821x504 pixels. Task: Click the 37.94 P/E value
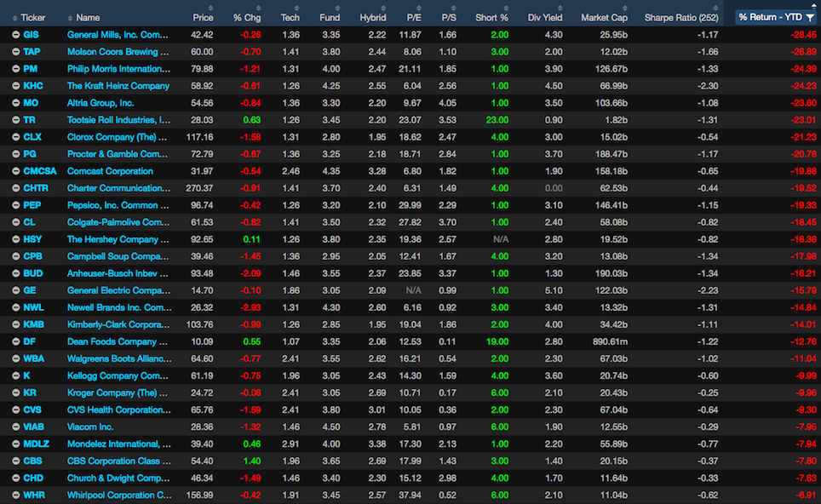click(x=410, y=495)
